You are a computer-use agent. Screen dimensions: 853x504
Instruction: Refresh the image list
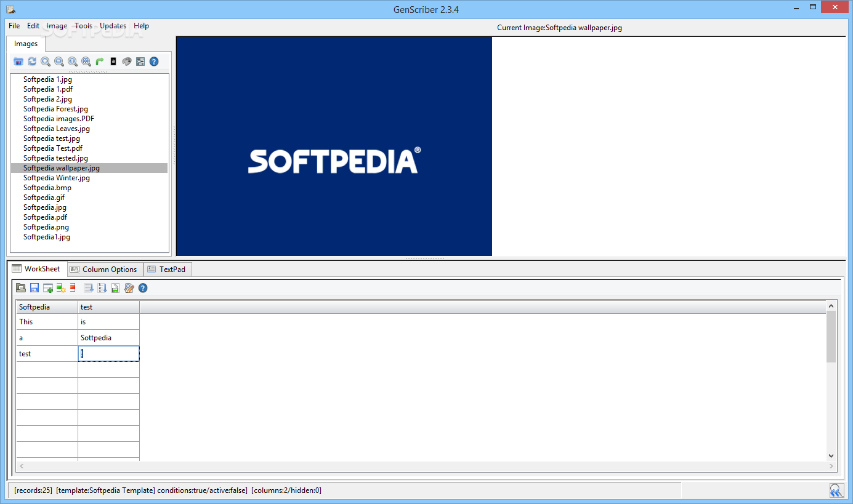pos(32,62)
